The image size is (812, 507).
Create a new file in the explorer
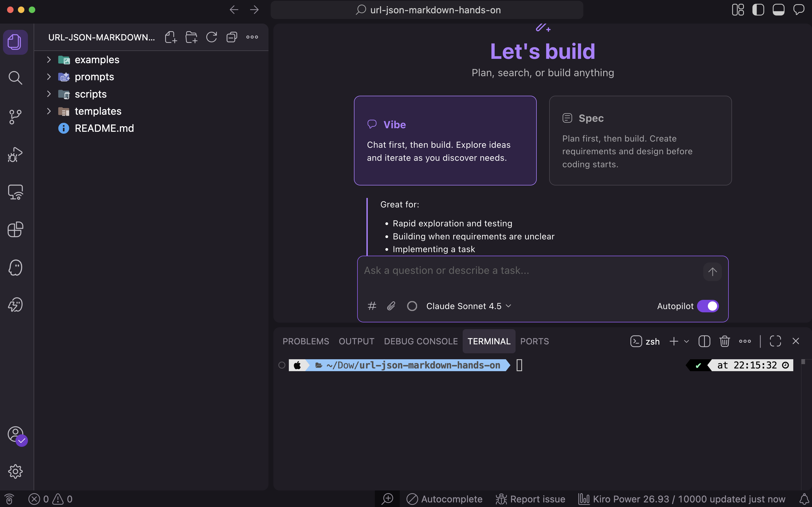coord(171,37)
